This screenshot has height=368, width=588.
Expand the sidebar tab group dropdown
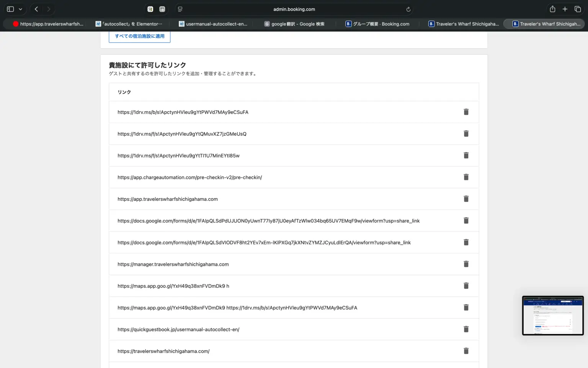pyautogui.click(x=20, y=9)
